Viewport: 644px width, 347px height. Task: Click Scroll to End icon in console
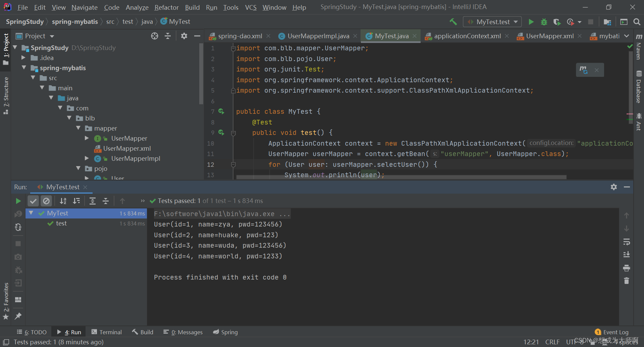[x=626, y=255]
